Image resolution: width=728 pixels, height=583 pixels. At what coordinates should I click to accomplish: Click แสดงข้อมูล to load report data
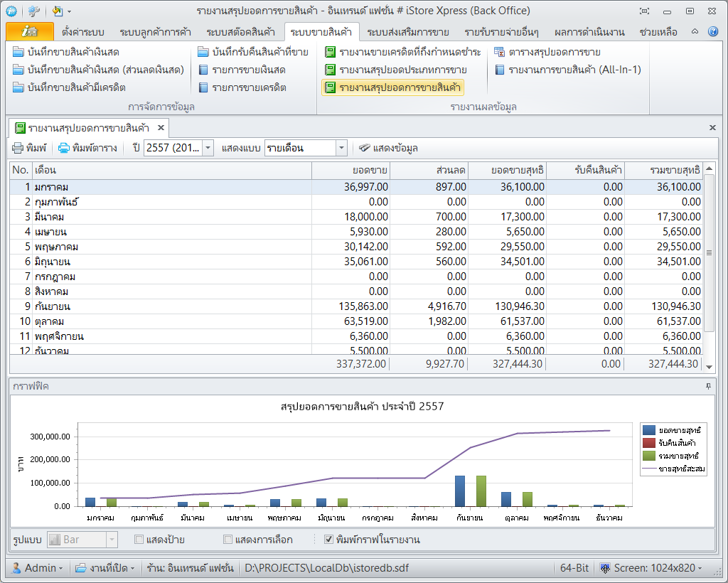click(x=389, y=148)
